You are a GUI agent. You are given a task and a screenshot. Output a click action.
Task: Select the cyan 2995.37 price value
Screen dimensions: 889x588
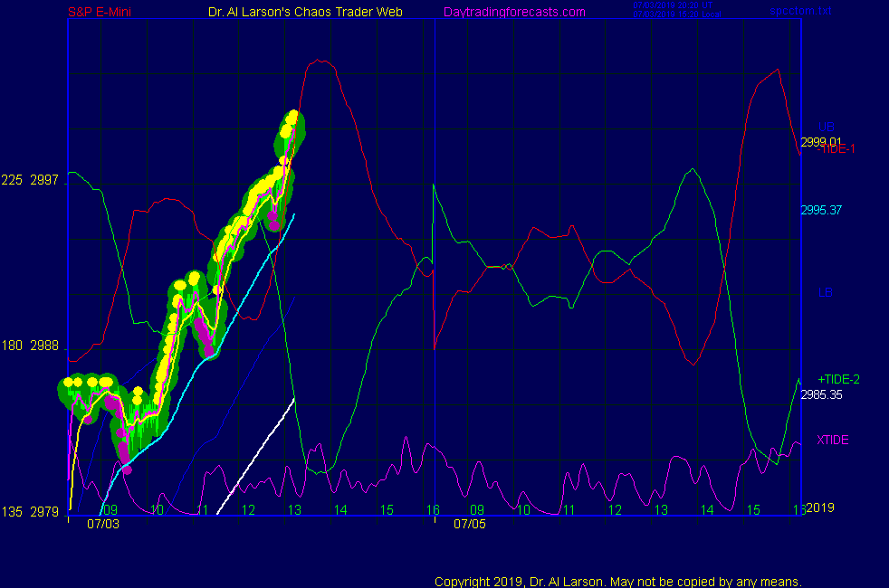[x=821, y=210]
